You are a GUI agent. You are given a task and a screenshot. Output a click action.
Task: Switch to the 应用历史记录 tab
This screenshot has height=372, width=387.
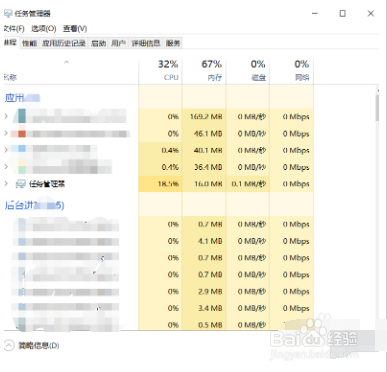coord(64,43)
